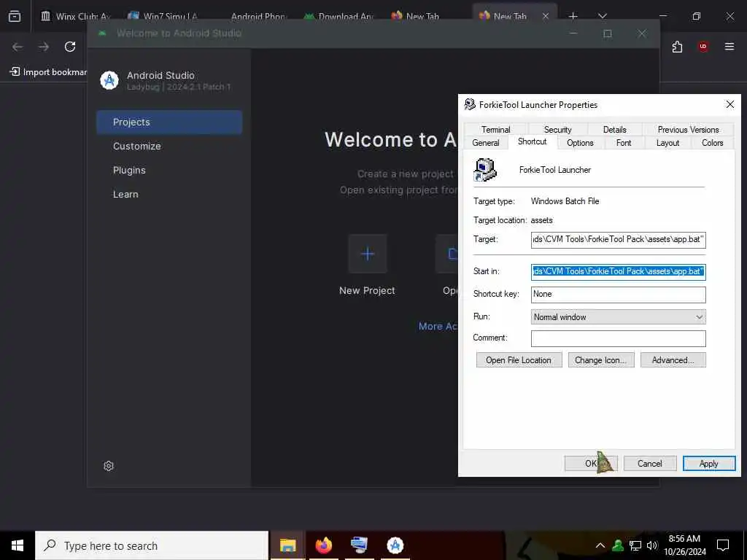Viewport: 747px width, 560px height.
Task: Open the Terminal tab in Properties
Action: tap(495, 130)
